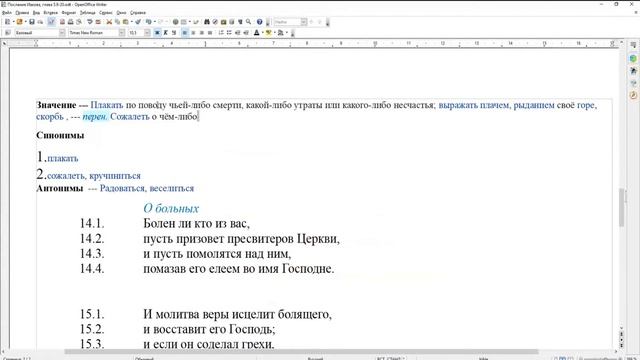Run the Spelling and Grammar check icon
Image resolution: width=640 pixels, height=360 pixels.
(x=90, y=22)
